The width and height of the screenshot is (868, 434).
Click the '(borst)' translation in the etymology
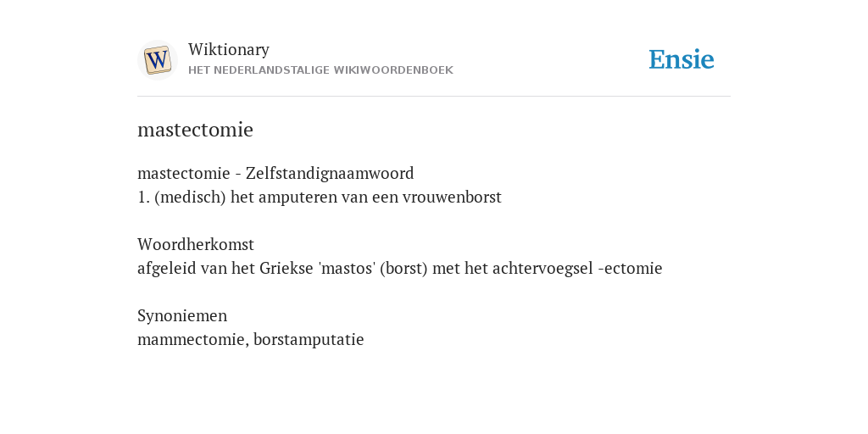coord(403,269)
